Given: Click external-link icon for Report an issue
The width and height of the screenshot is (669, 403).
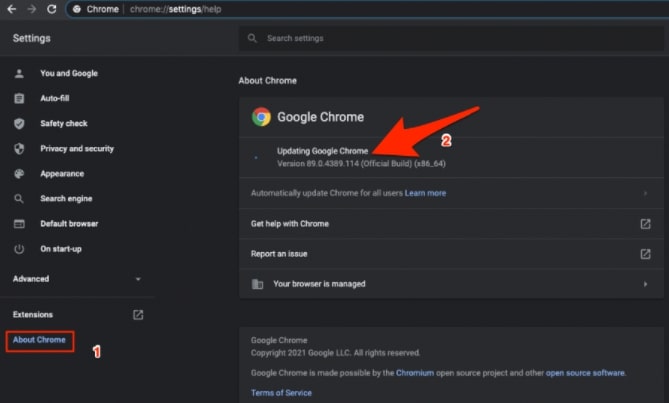Looking at the screenshot, I should (x=645, y=254).
